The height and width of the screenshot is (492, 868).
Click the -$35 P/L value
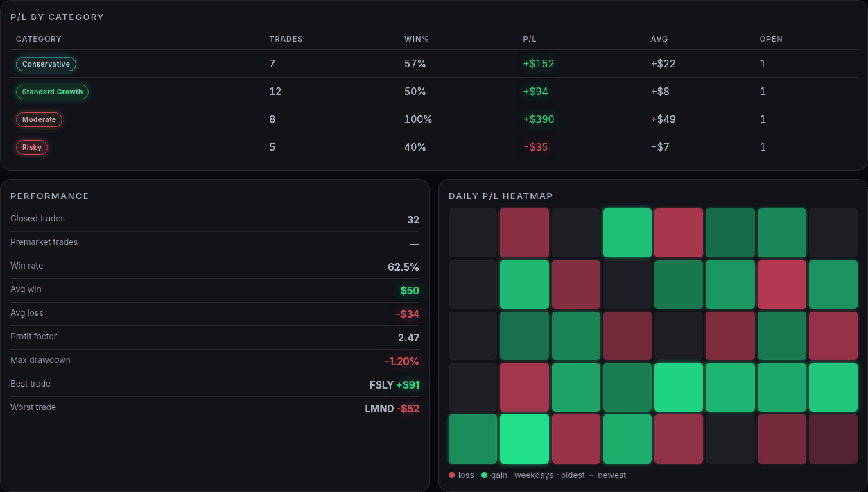tap(535, 147)
